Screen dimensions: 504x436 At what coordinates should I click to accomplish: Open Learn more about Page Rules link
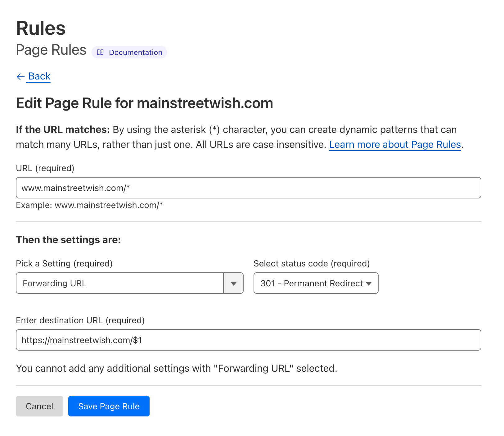[x=395, y=145]
